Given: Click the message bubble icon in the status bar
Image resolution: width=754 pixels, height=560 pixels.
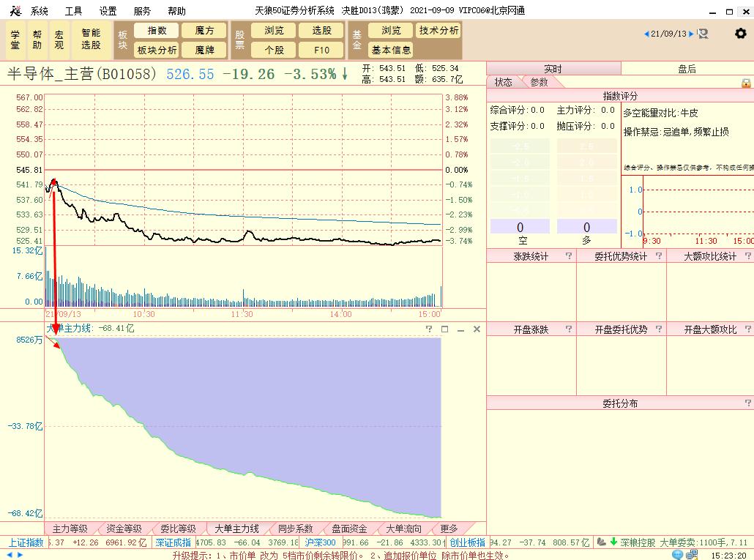Looking at the screenshot, I should [677, 555].
